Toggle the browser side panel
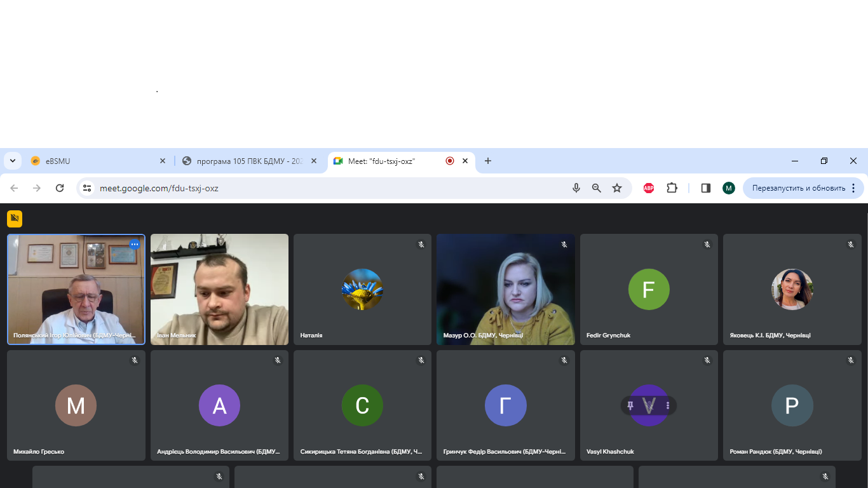The width and height of the screenshot is (868, 488). (x=706, y=188)
